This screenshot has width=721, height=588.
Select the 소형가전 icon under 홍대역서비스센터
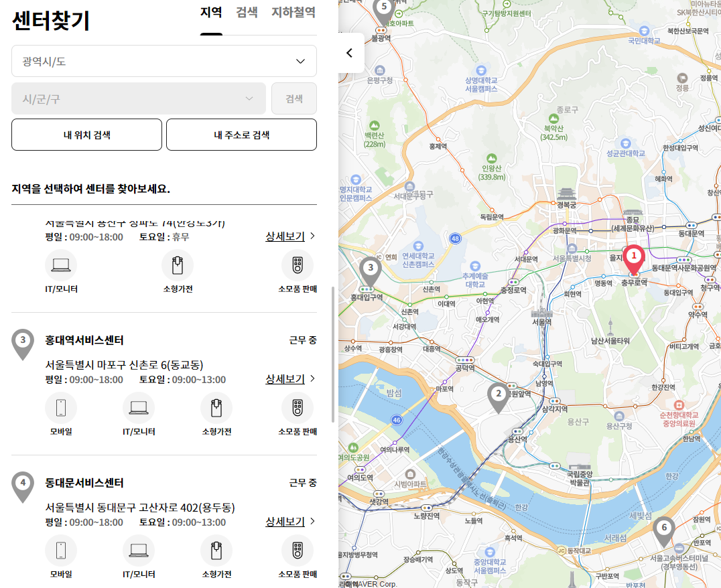click(x=216, y=408)
